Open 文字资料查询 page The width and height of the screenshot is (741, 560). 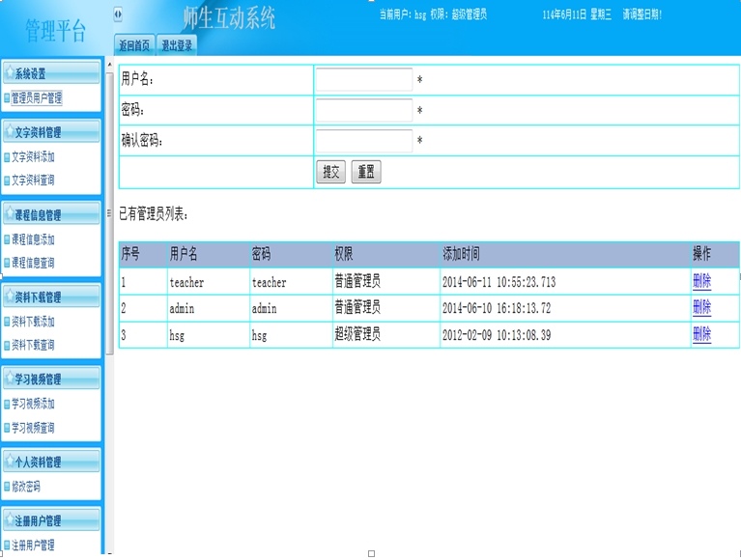(33, 181)
